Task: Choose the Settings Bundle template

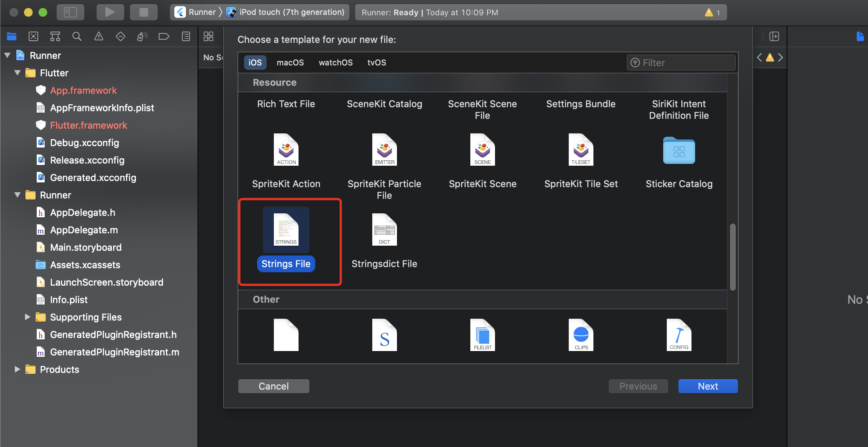Action: tap(581, 104)
